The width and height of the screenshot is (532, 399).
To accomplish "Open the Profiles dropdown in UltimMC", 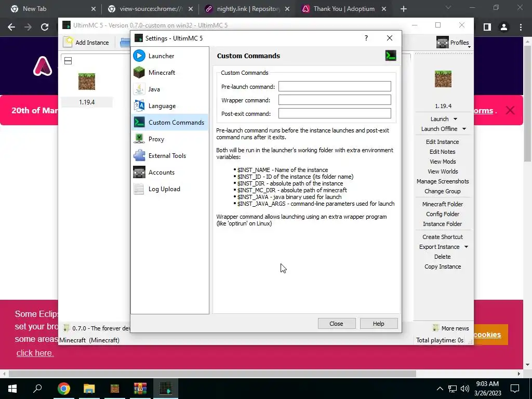I will 453,43.
